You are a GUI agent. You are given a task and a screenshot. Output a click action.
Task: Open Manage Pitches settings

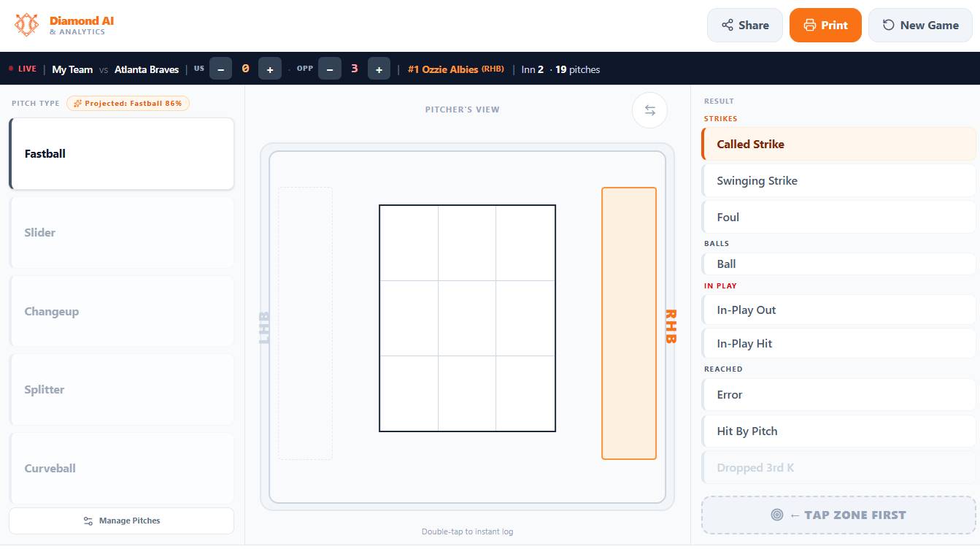pyautogui.click(x=121, y=521)
